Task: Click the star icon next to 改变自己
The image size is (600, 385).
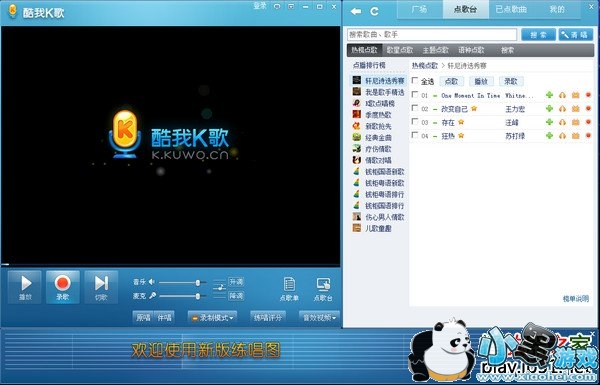Action: point(474,109)
